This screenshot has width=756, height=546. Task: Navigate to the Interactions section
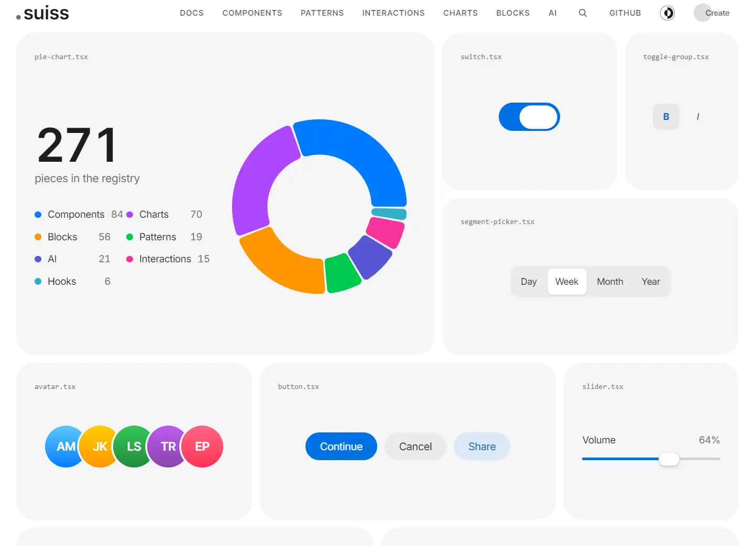(x=393, y=13)
